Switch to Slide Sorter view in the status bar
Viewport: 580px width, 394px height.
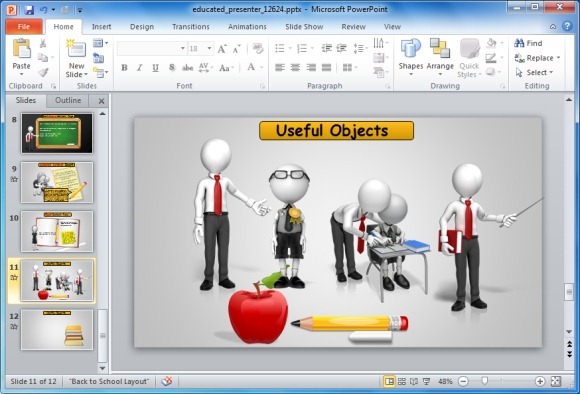click(x=402, y=381)
